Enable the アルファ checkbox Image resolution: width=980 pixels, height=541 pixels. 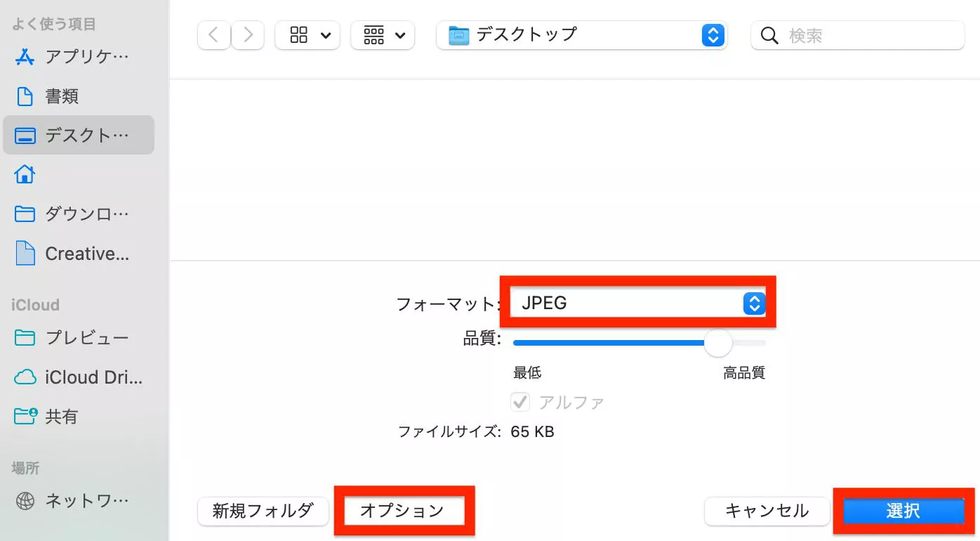(520, 401)
